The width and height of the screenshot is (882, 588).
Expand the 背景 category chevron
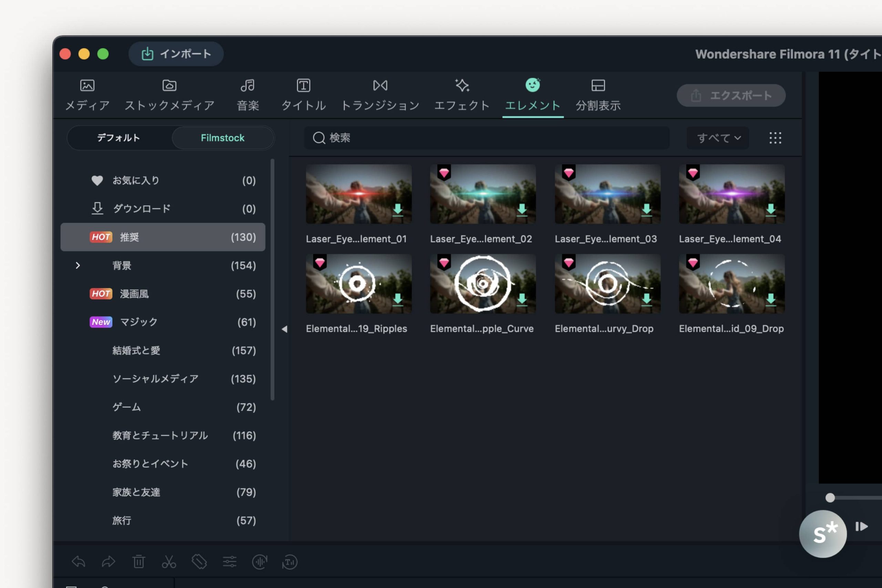[78, 266]
